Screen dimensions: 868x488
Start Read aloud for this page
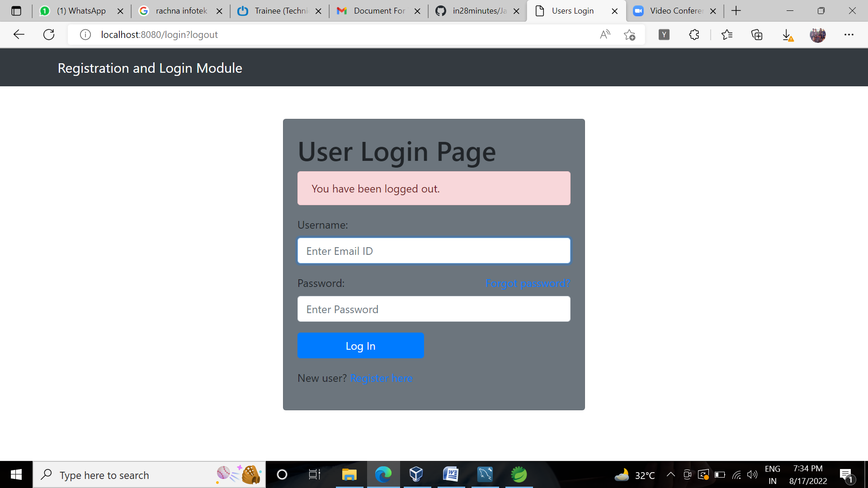605,34
